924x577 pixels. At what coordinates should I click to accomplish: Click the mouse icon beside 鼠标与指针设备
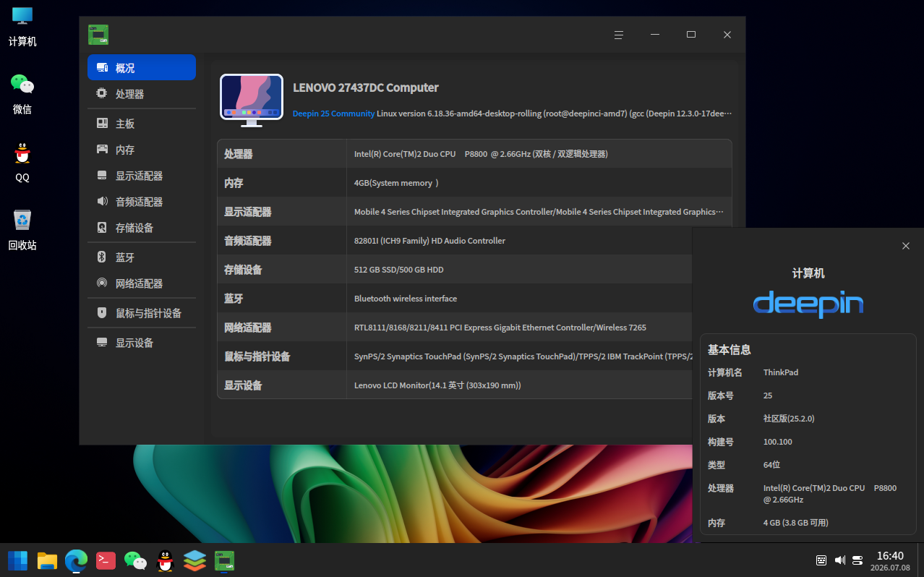(102, 313)
